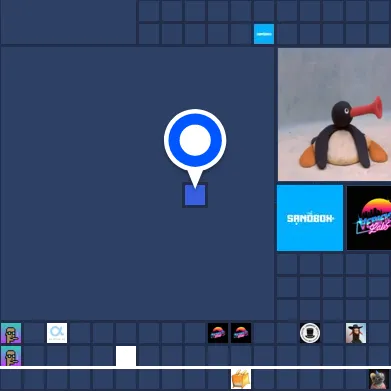Open the white alpha symbol land tile

click(57, 333)
